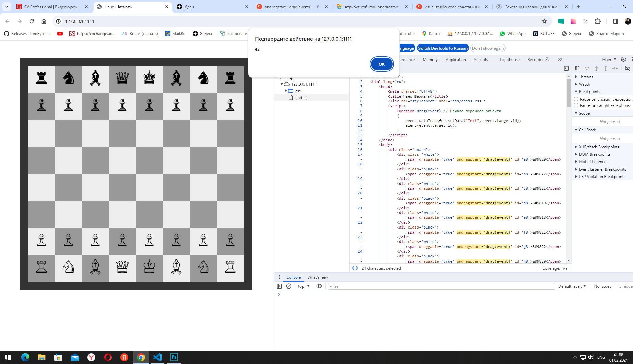Deactivate breakpoints icon in debugger toolbar
The height and width of the screenshot is (364, 633).
click(627, 68)
